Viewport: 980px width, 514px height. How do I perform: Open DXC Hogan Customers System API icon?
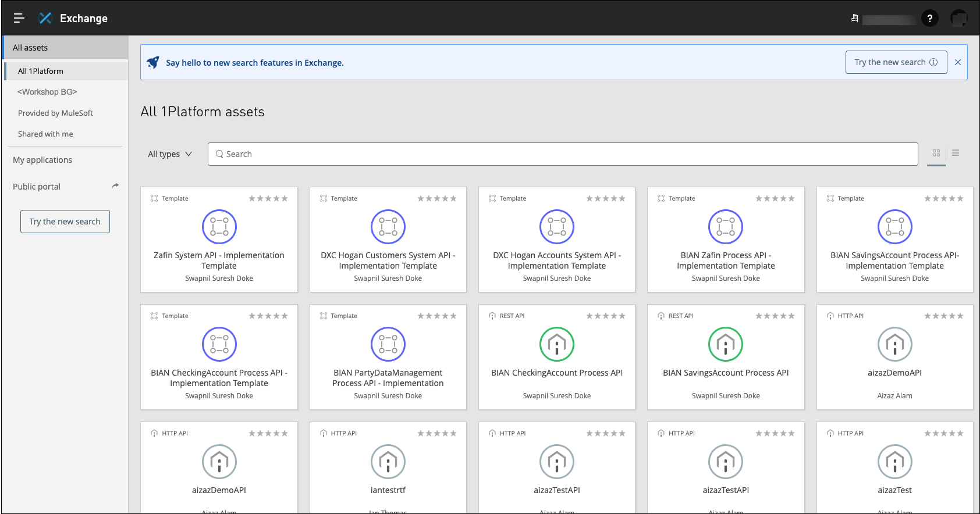coord(388,227)
